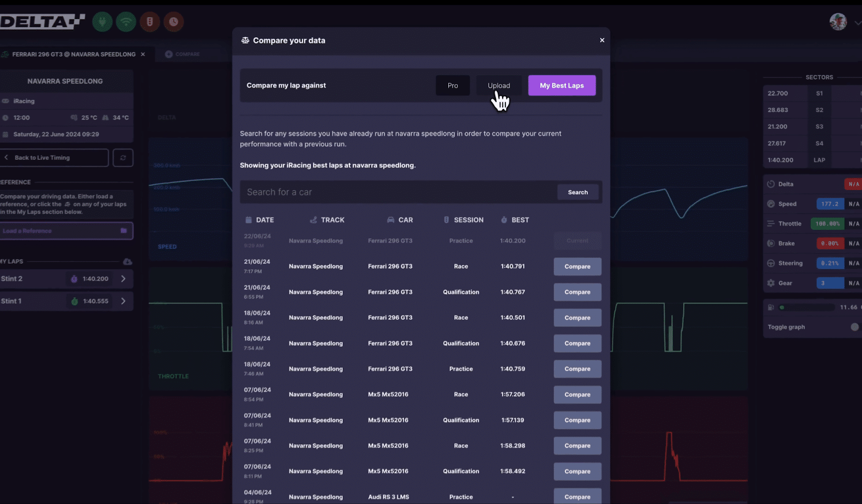Image resolution: width=862 pixels, height=504 pixels.
Task: Click the red clock status icon
Action: tap(173, 22)
